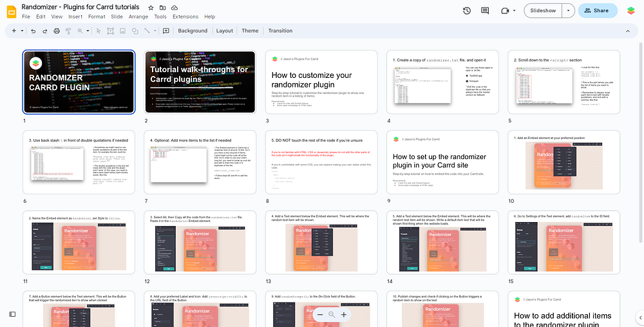Start a Meet call camera icon
The width and height of the screenshot is (644, 327).
coord(505,11)
